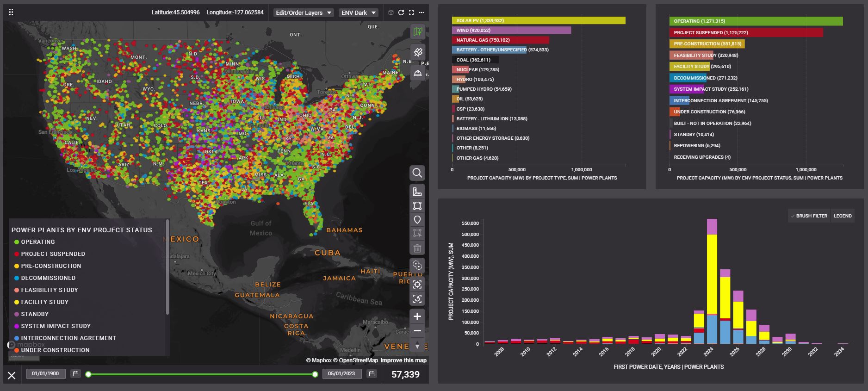Open the start date calendar picker
This screenshot has width=868, height=391.
[x=76, y=374]
